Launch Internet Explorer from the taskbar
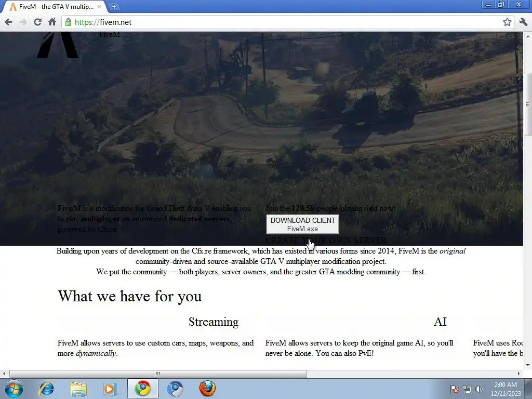The image size is (532, 399). [46, 389]
